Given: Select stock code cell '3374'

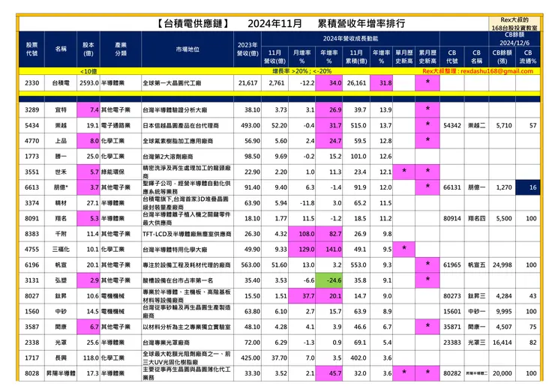Looking at the screenshot, I should (x=31, y=202).
